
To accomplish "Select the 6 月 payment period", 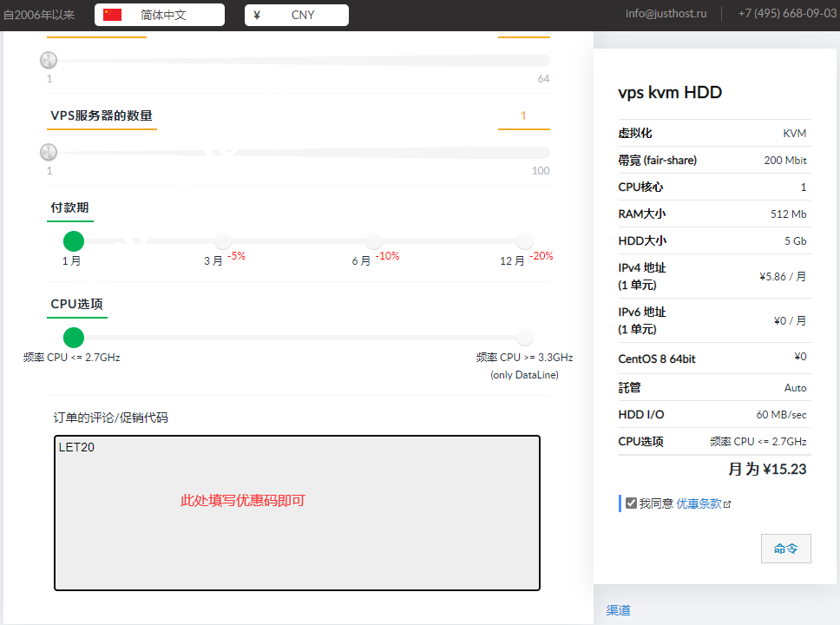I will (374, 241).
